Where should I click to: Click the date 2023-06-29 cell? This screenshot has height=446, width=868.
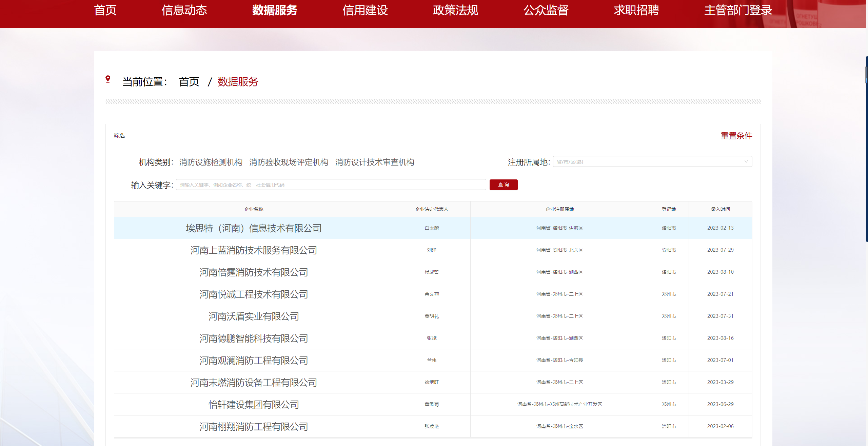click(x=721, y=404)
